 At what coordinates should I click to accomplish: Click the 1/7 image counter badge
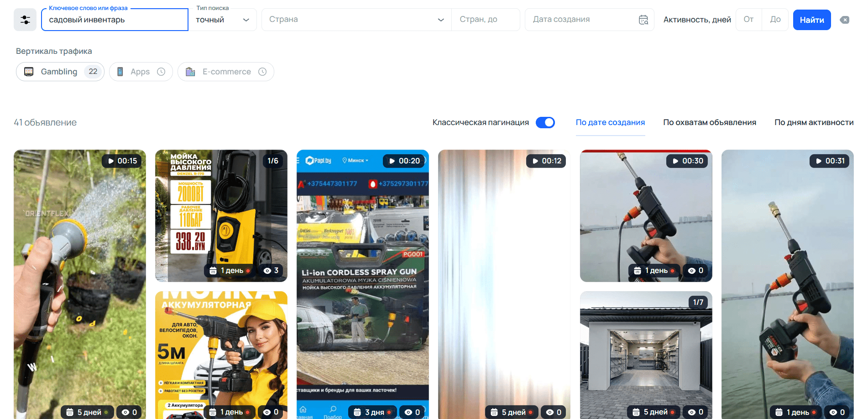click(698, 302)
